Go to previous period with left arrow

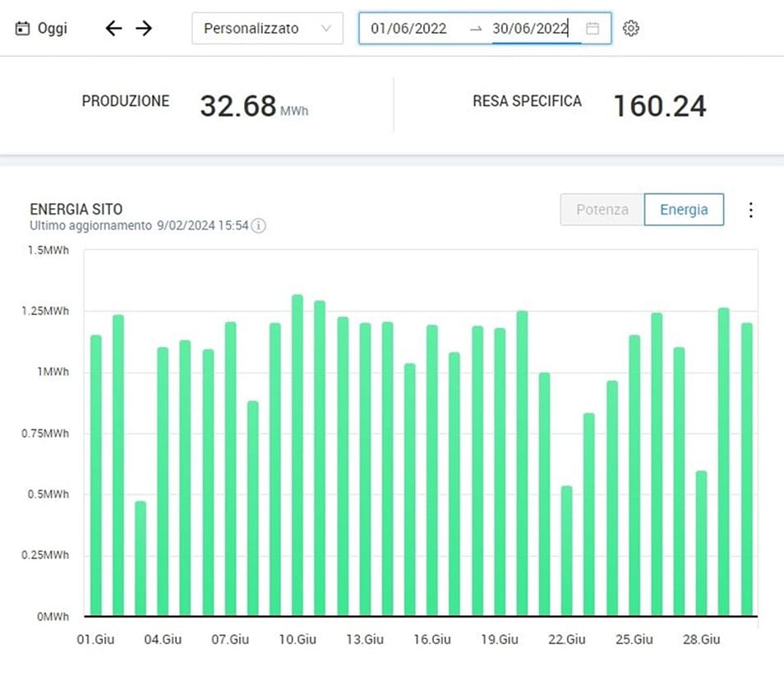point(113,29)
